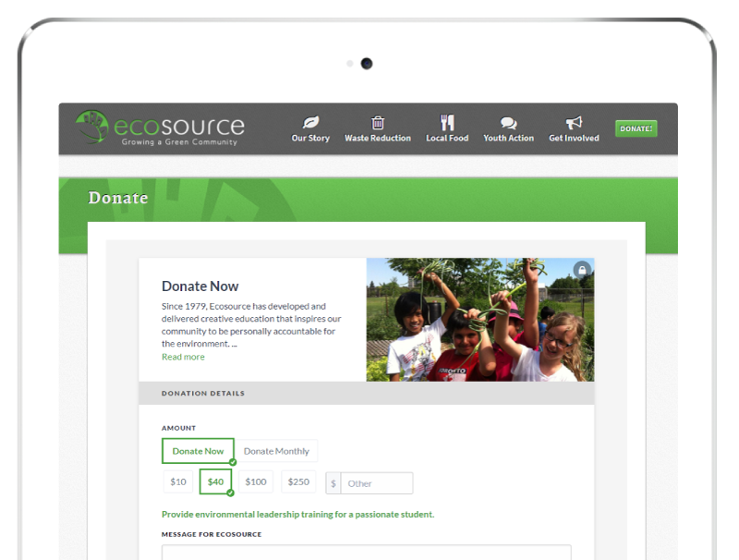Click the Ecosource globe logo icon
Screen dimensions: 739x560
(x=92, y=128)
